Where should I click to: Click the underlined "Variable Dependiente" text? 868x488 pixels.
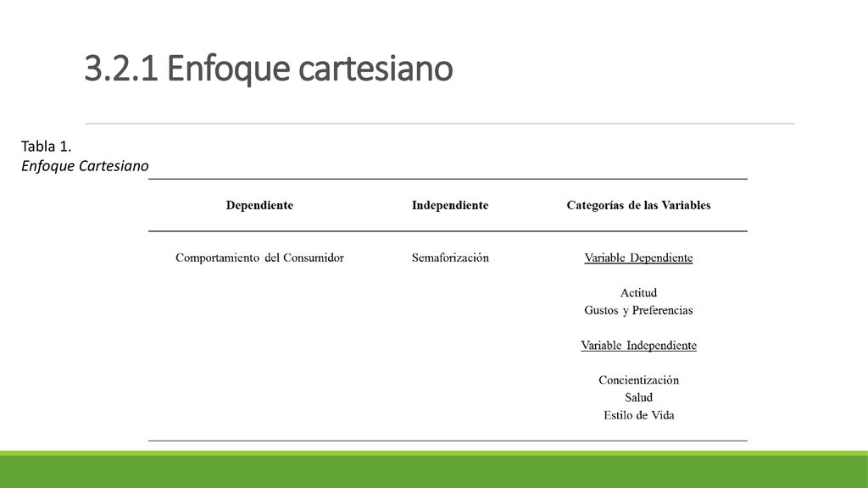(x=638, y=258)
